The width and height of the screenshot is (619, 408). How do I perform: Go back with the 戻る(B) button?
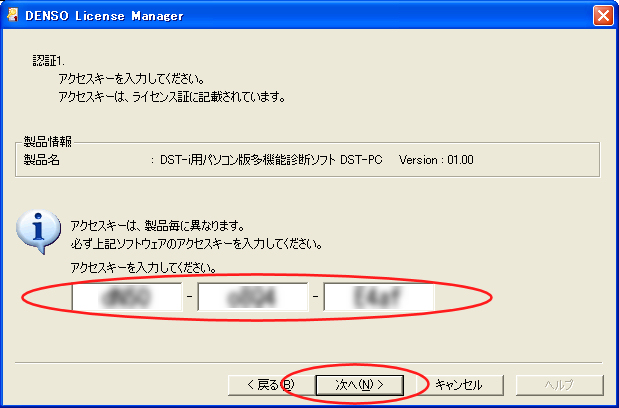(271, 385)
